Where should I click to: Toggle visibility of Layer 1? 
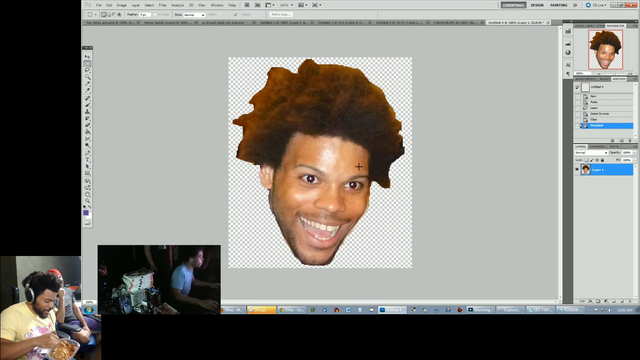(577, 170)
